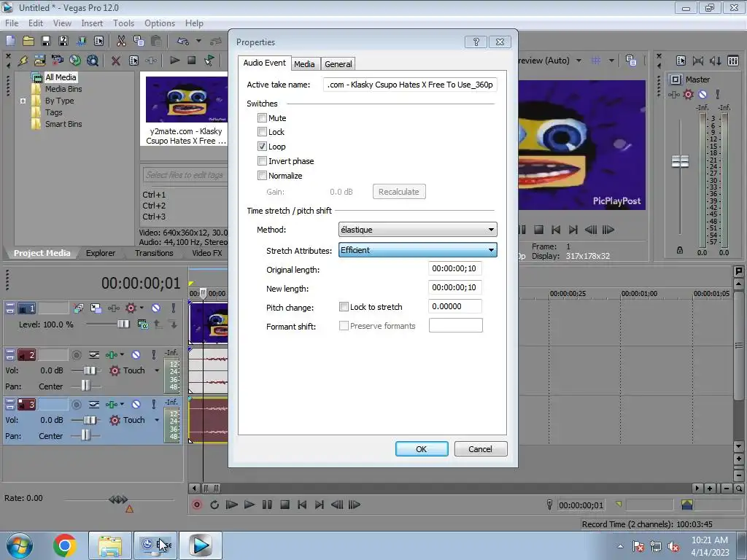
Task: Click the Stop Preview square icon in media toolbar
Action: [192, 61]
